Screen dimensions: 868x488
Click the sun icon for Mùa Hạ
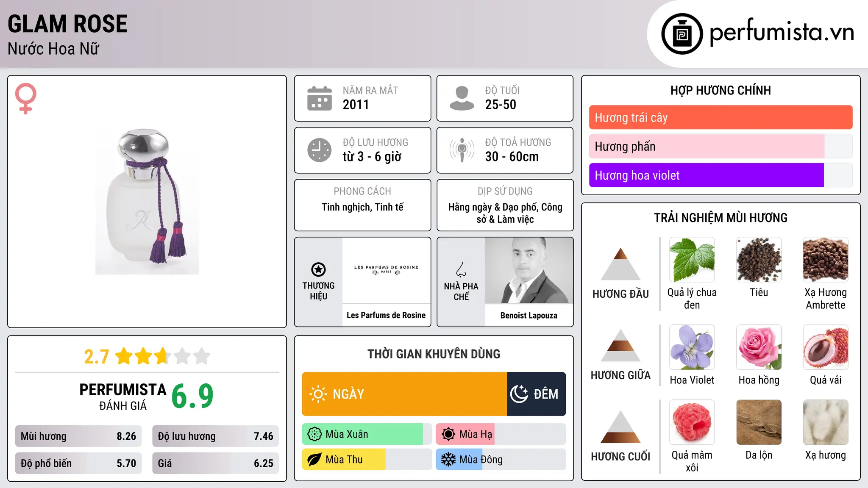[448, 434]
